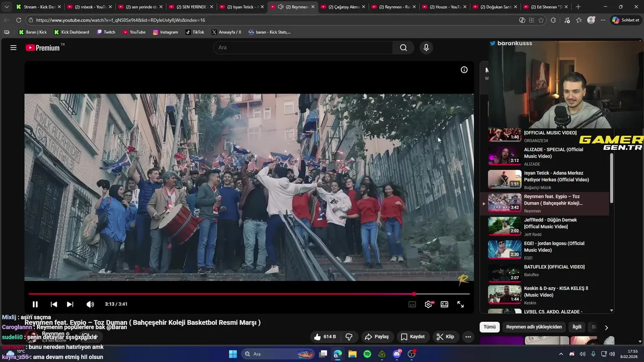Viewport: 644px width, 362px height.
Task: Expand the tab search dropdown arrow
Action: 6,7
